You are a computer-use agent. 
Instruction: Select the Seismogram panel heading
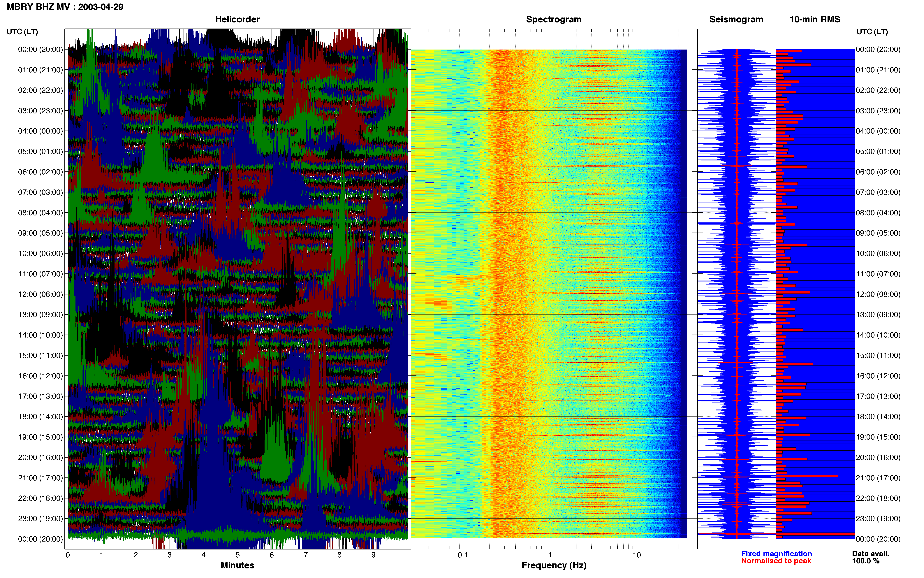(x=736, y=20)
